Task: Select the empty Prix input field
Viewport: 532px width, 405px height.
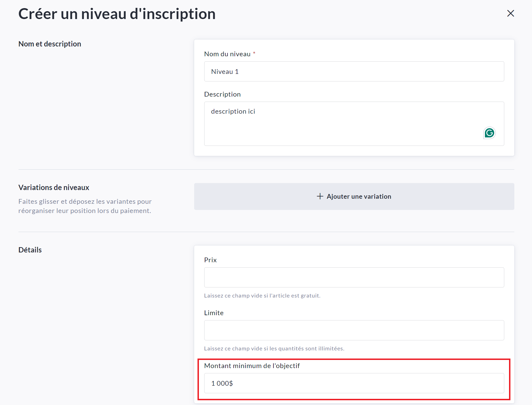Action: tap(354, 277)
